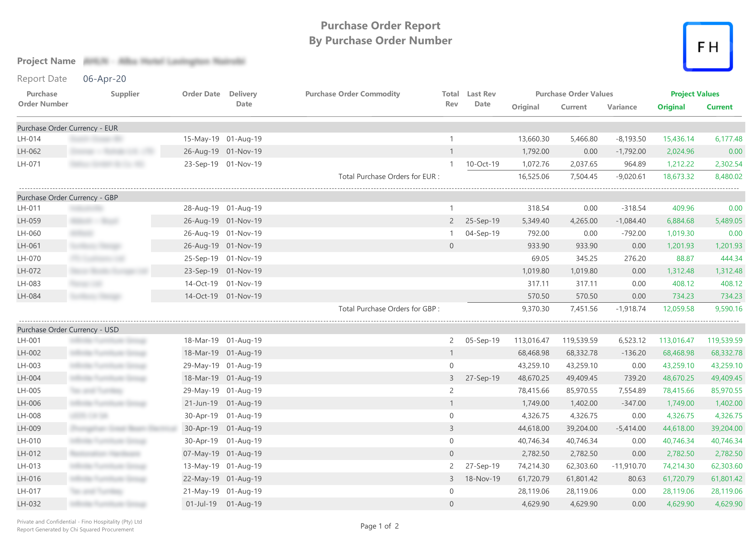
Task: Click the Purchase Order Commodity header
Action: tap(352, 94)
